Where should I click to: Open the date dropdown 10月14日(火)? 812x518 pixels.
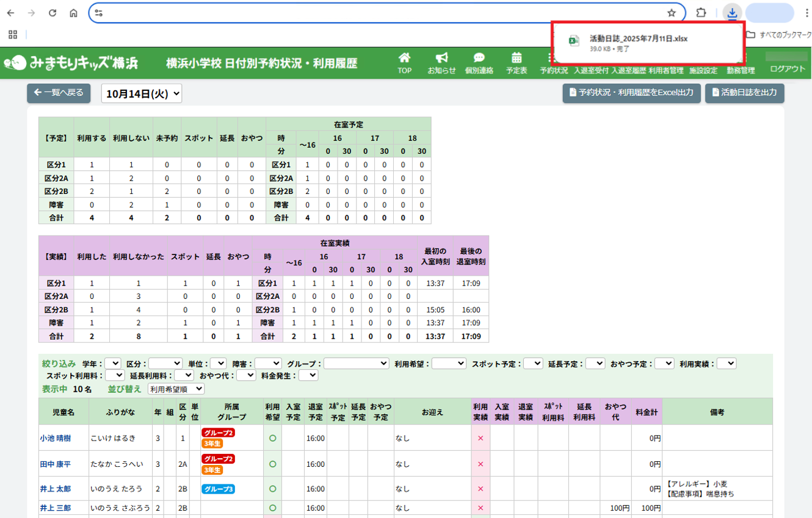point(141,93)
